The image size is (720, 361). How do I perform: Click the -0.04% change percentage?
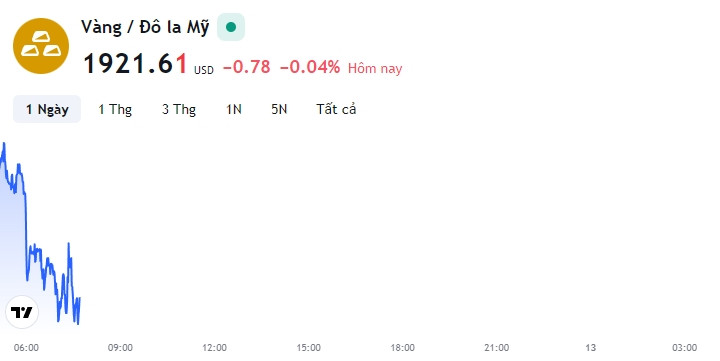310,67
